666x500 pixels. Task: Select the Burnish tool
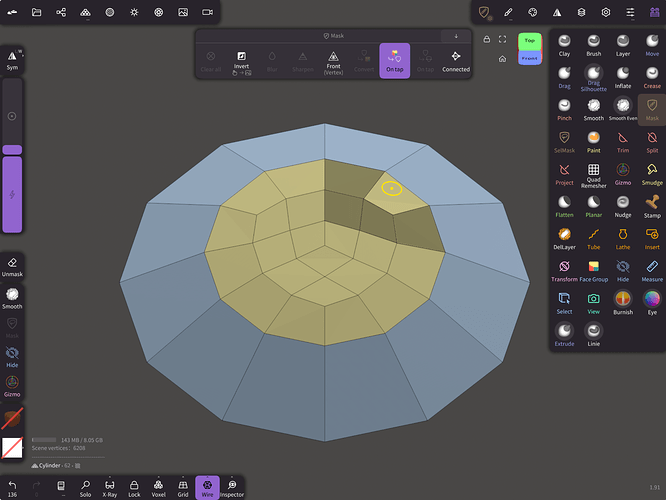(x=623, y=304)
